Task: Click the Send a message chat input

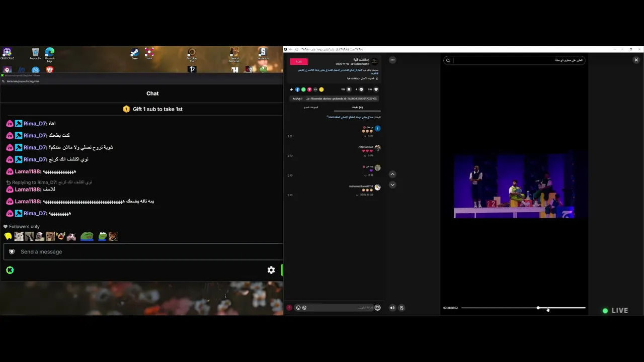Action: click(x=143, y=251)
